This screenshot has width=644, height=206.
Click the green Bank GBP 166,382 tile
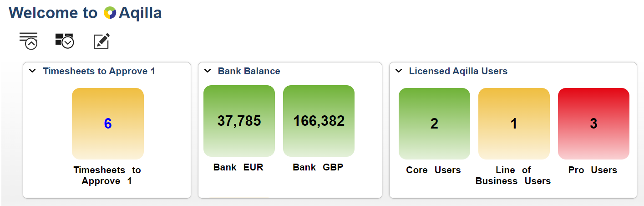pos(319,121)
